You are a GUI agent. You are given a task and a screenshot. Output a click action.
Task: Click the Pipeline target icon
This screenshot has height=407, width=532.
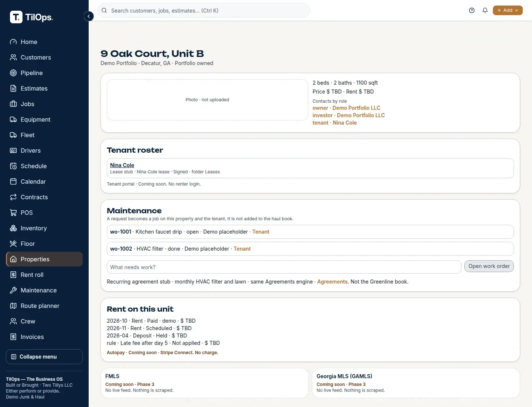pos(13,73)
